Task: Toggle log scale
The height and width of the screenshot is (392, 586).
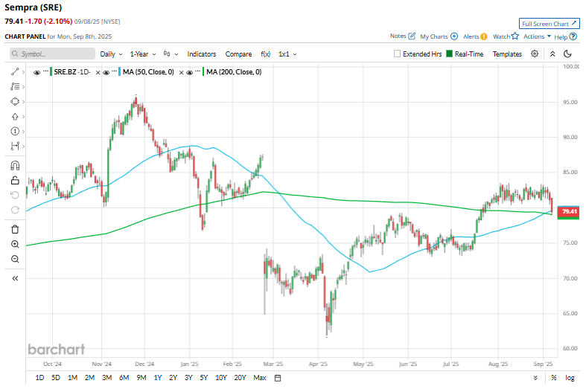Action: (x=570, y=378)
